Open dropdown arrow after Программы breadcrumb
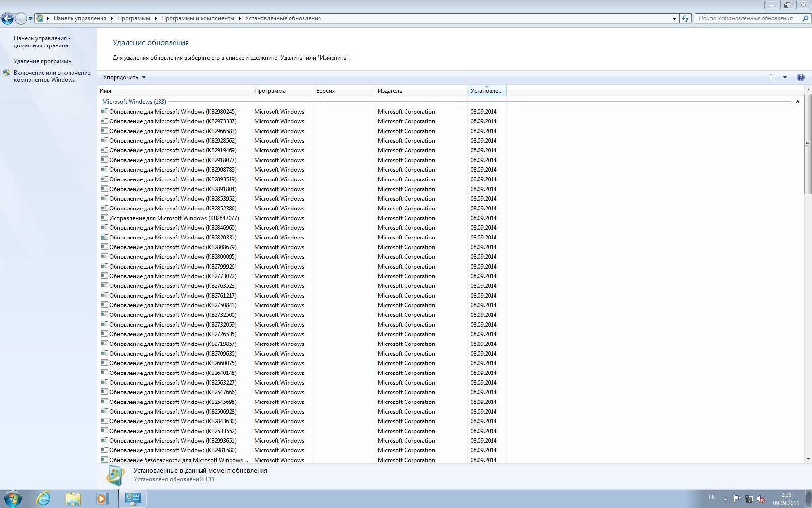This screenshot has width=812, height=508. tap(156, 18)
